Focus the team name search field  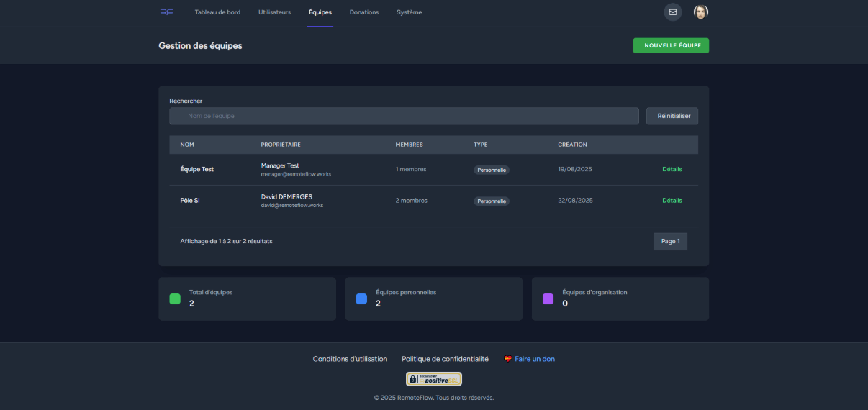pos(404,116)
